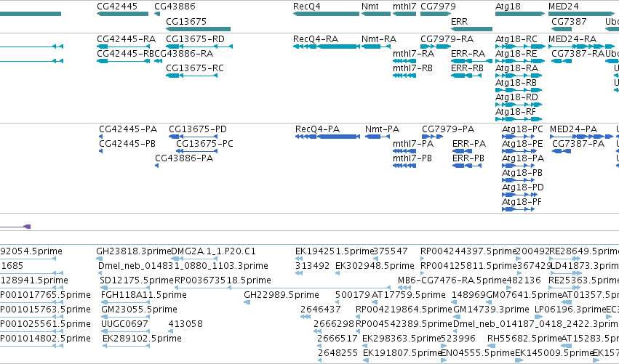Click the CG13675 gene bar
This screenshot has width=619, height=364.
point(198,29)
